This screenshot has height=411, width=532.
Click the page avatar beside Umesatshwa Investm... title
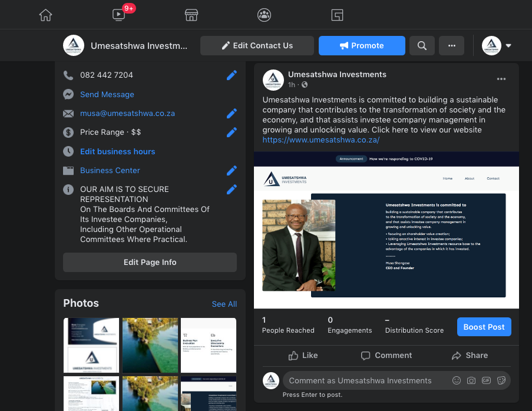point(74,45)
